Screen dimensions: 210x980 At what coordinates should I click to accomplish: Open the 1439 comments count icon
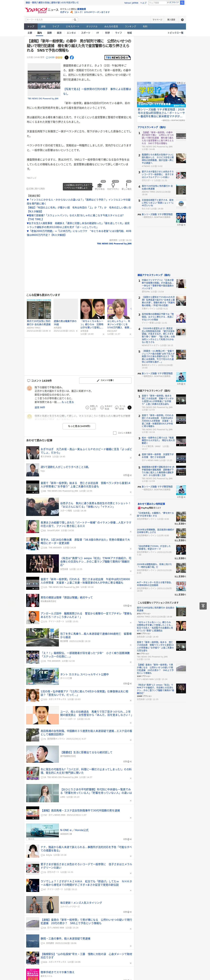[x=51, y=57]
